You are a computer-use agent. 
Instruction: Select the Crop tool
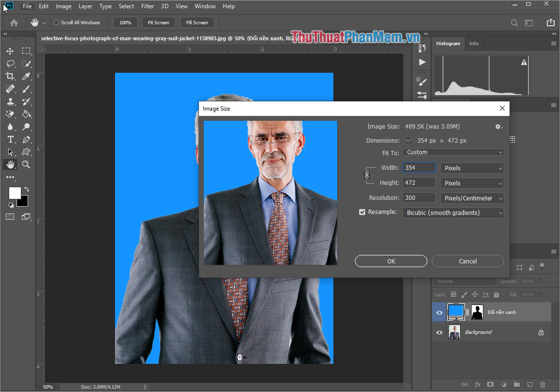coord(10,76)
